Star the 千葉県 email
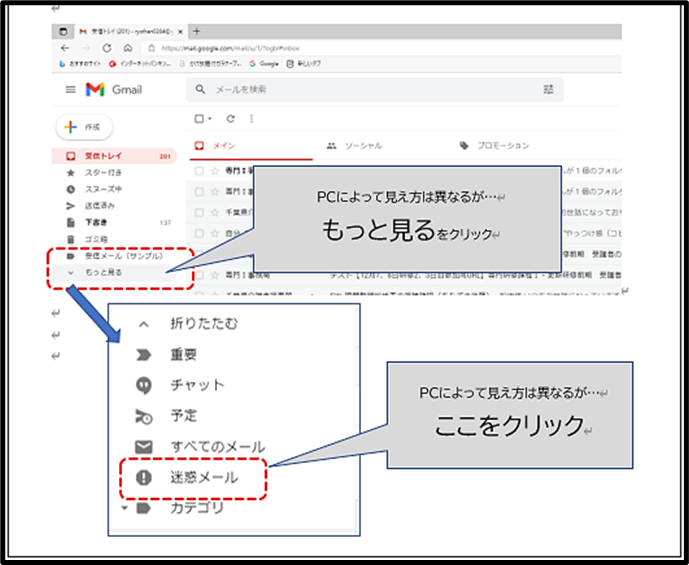 pyautogui.click(x=215, y=213)
